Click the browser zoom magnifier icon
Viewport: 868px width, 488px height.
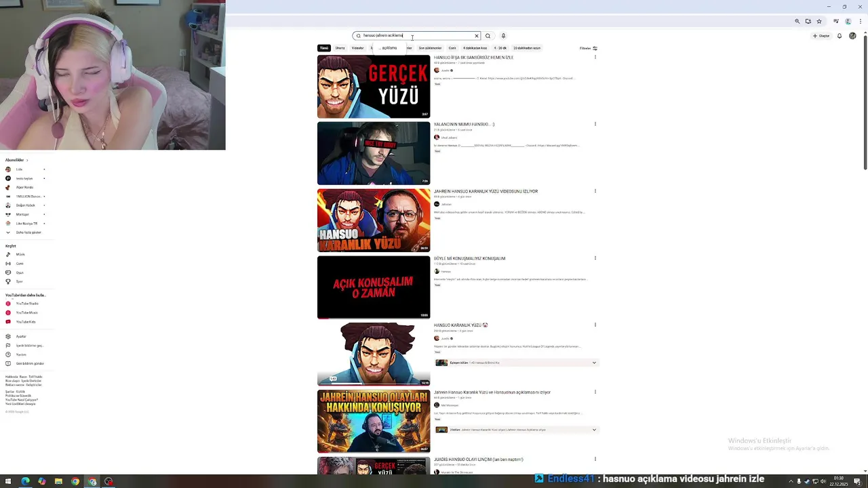[797, 21]
